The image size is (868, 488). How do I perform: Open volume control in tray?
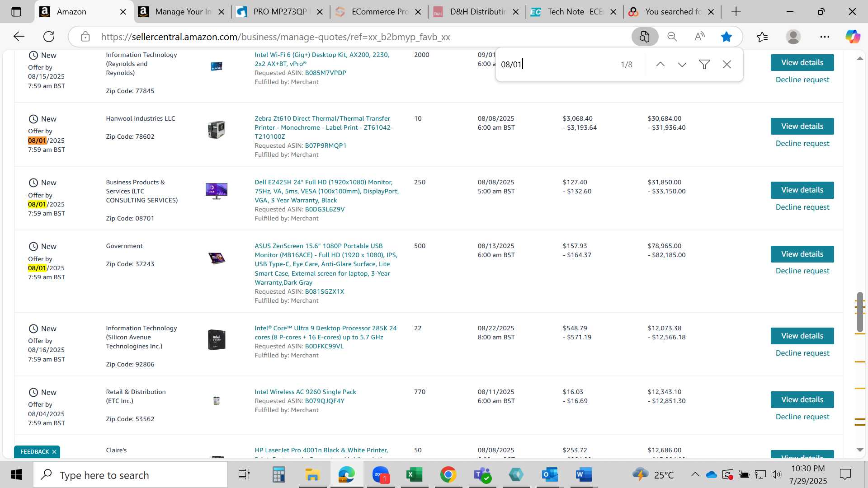(776, 475)
